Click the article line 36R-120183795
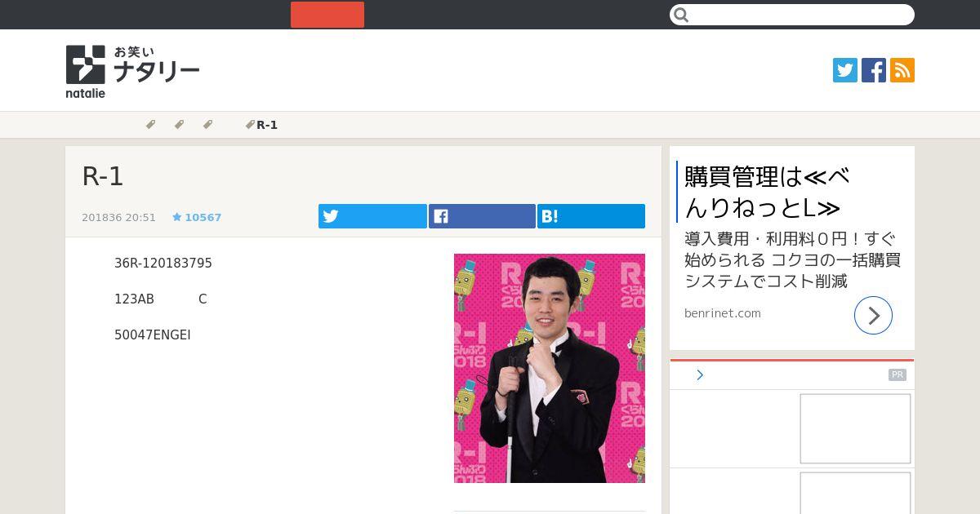This screenshot has height=514, width=980. pos(163,264)
